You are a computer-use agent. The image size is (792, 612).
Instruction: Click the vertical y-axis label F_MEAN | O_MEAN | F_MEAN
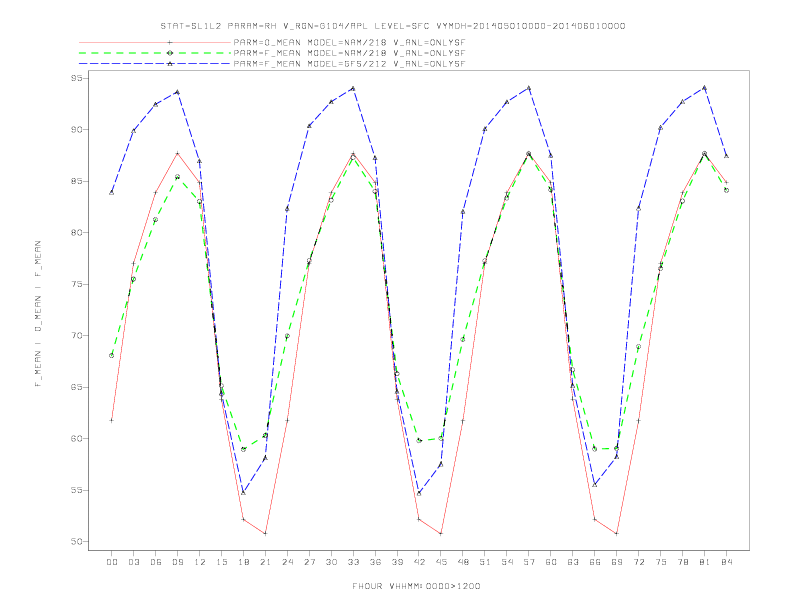point(38,314)
